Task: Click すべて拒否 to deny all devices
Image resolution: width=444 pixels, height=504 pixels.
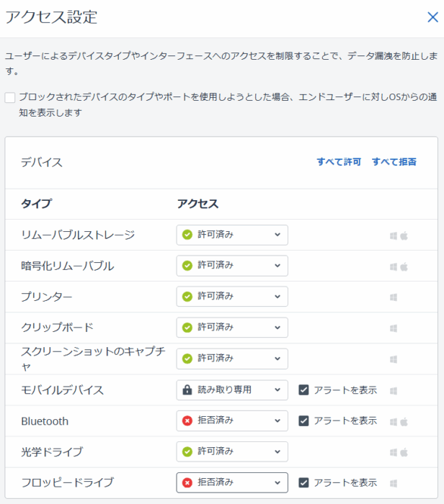Action: pos(394,162)
